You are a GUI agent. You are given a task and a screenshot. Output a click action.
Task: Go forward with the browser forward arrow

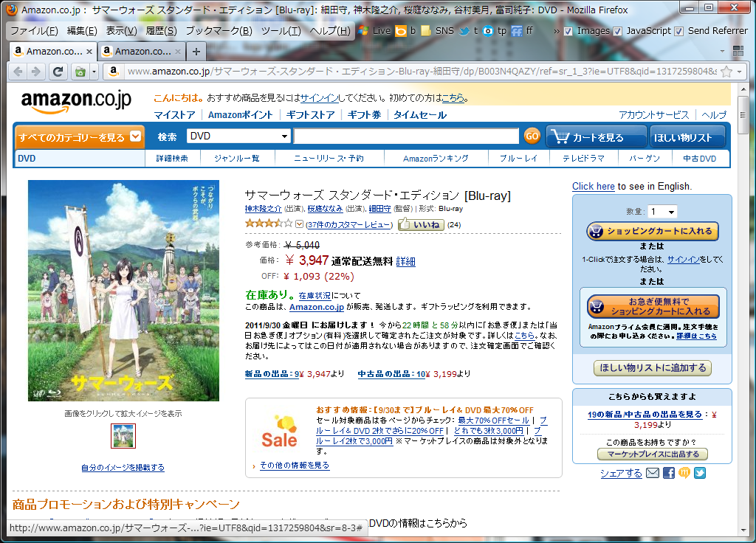pyautogui.click(x=35, y=72)
